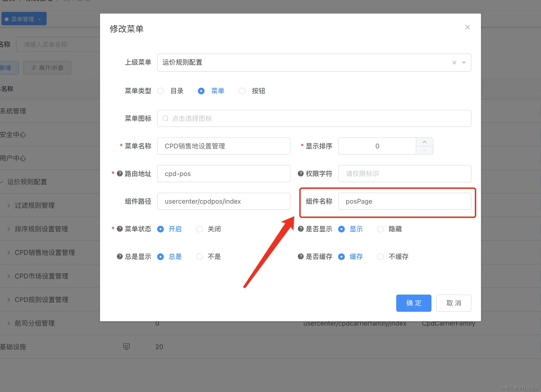Screen dimensions: 541x392
Task: Increase 显示排序 with up arrow
Action: (x=424, y=142)
